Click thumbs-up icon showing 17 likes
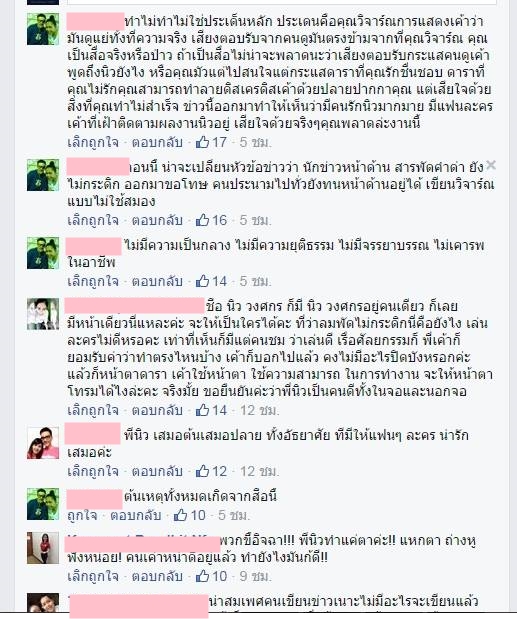Viewport: 517px width, 619px height. 202,142
